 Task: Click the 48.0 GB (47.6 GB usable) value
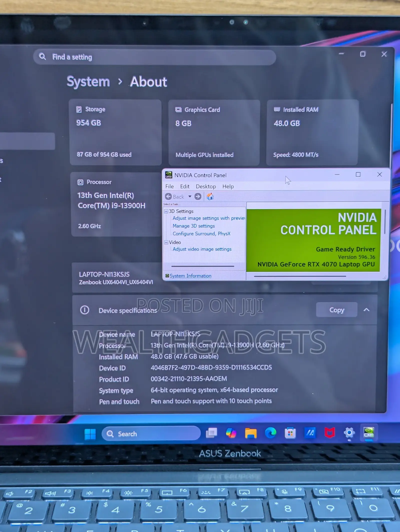(184, 357)
